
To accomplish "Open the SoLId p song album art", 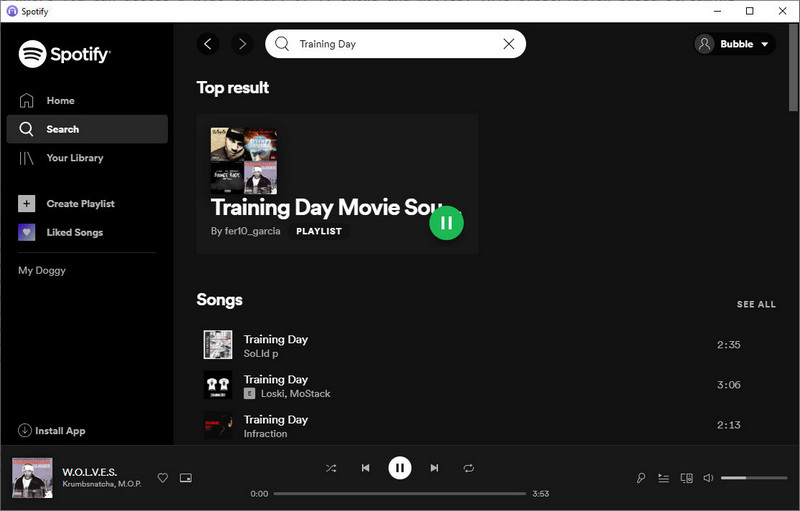I will 218,345.
